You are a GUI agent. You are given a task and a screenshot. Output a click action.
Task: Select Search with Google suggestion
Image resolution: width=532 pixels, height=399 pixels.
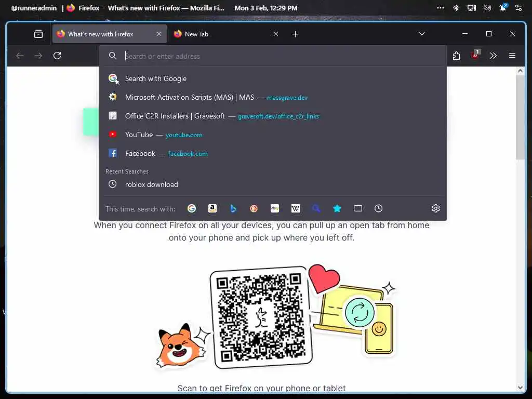pos(273,79)
